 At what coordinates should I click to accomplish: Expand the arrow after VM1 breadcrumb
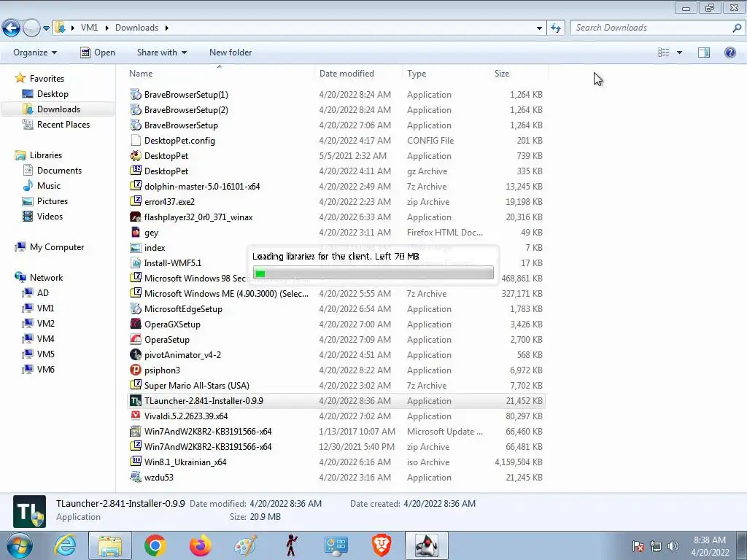pyautogui.click(x=107, y=28)
